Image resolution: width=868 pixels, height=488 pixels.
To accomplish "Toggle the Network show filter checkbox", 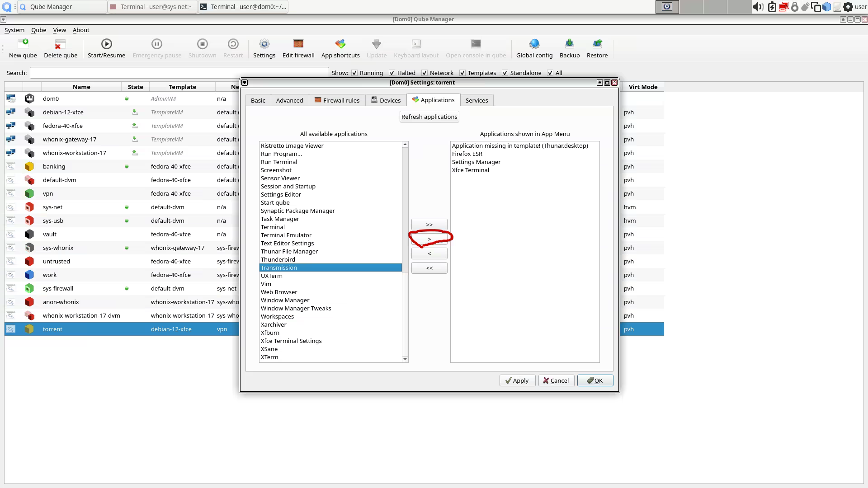I will pyautogui.click(x=425, y=73).
